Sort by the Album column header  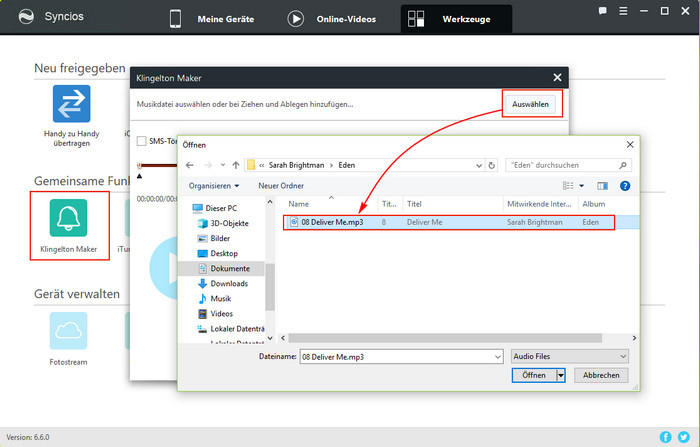pos(593,204)
